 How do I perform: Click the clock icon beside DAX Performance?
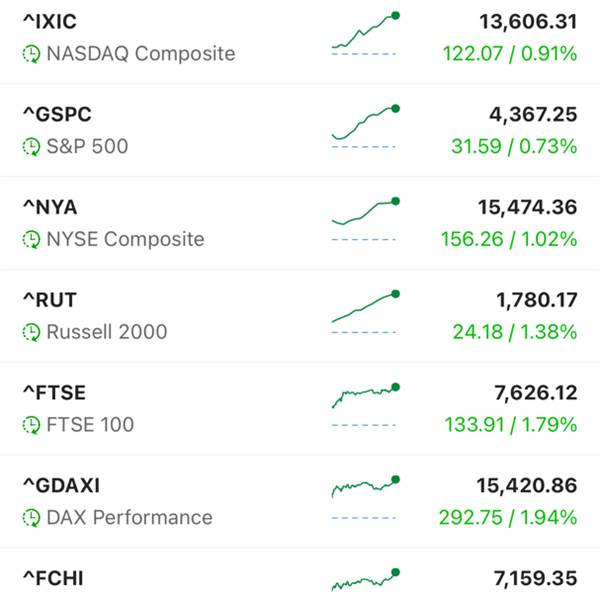pos(32,518)
